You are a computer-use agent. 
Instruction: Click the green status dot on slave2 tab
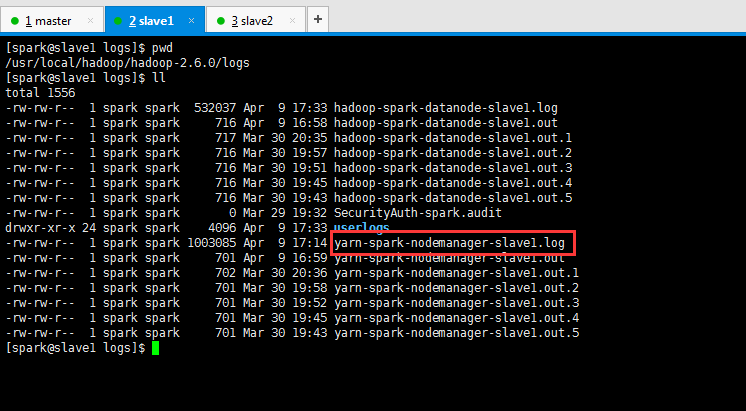tap(220, 21)
